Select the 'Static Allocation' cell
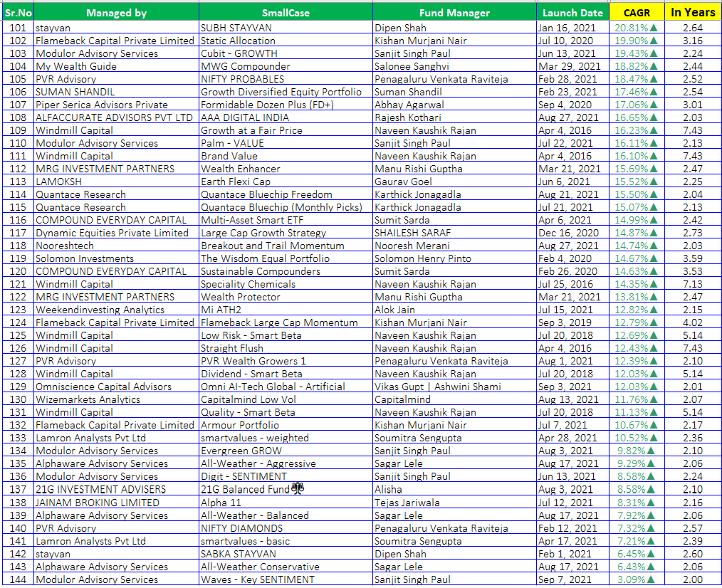Screen dimensions: 722x588 click(286, 41)
